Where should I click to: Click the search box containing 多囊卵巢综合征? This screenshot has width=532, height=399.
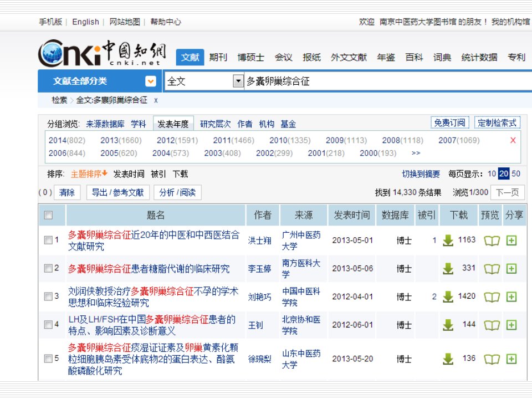coord(387,81)
